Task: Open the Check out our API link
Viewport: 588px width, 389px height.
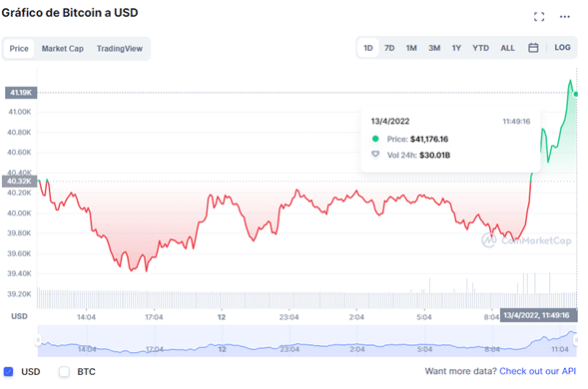Action: click(x=538, y=371)
